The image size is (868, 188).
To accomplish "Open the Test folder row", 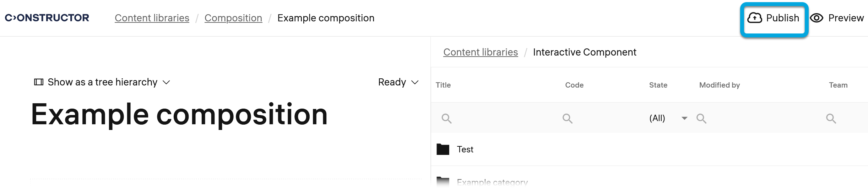I will 465,150.
